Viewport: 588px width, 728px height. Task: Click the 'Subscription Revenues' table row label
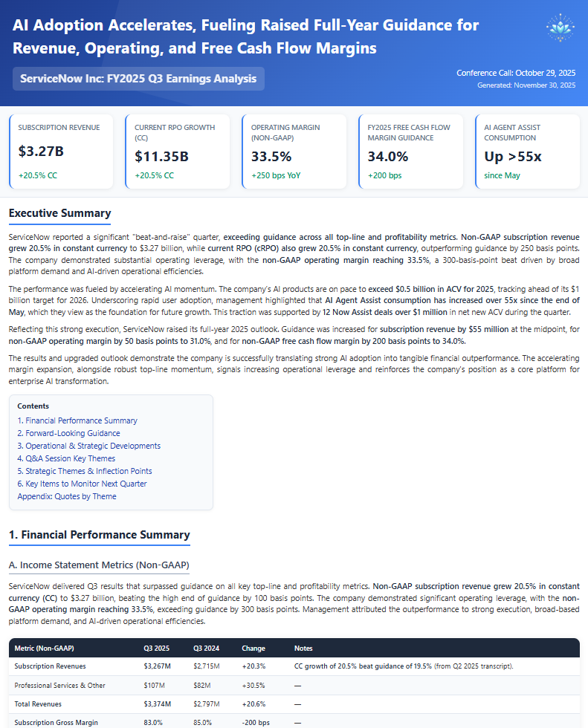coord(50,666)
